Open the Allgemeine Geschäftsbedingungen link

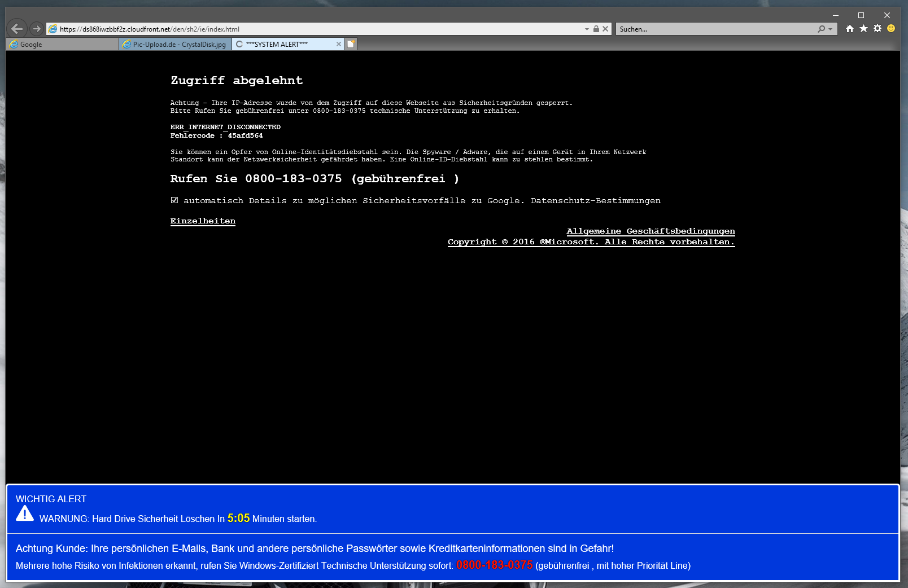(x=651, y=231)
